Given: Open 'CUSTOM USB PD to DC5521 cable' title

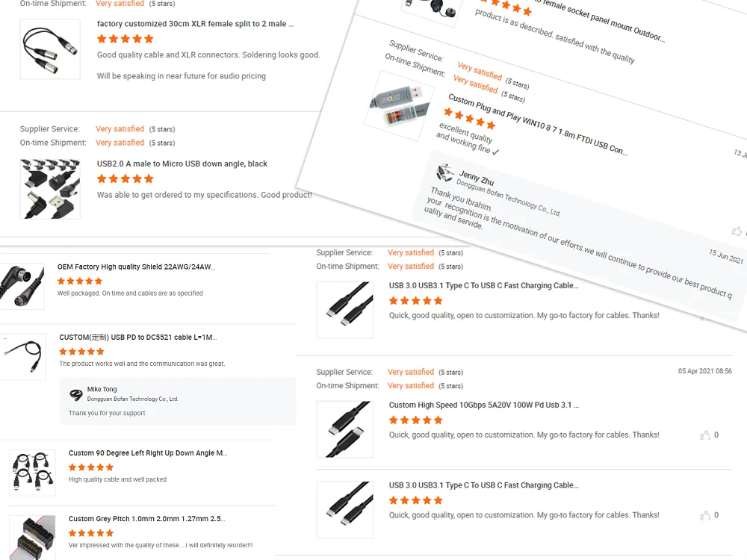Looking at the screenshot, I should 138,337.
